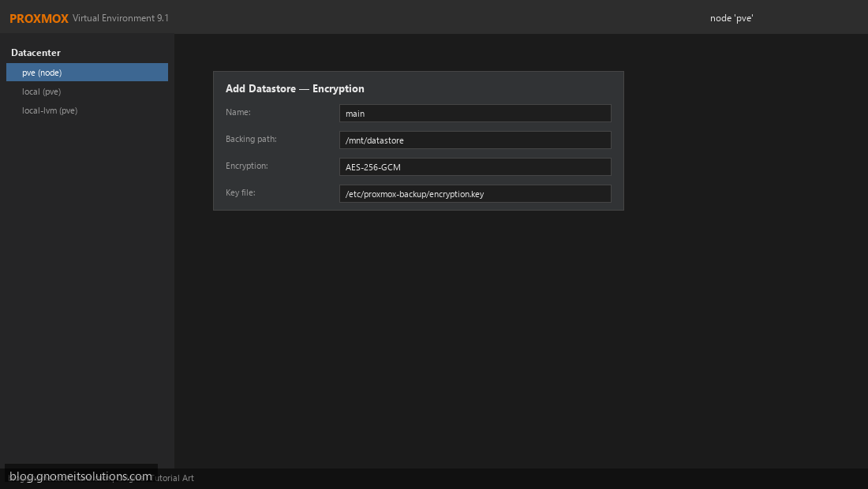Image resolution: width=868 pixels, height=489 pixels.
Task: Click the PROXMOX logo in header
Action: click(x=39, y=18)
